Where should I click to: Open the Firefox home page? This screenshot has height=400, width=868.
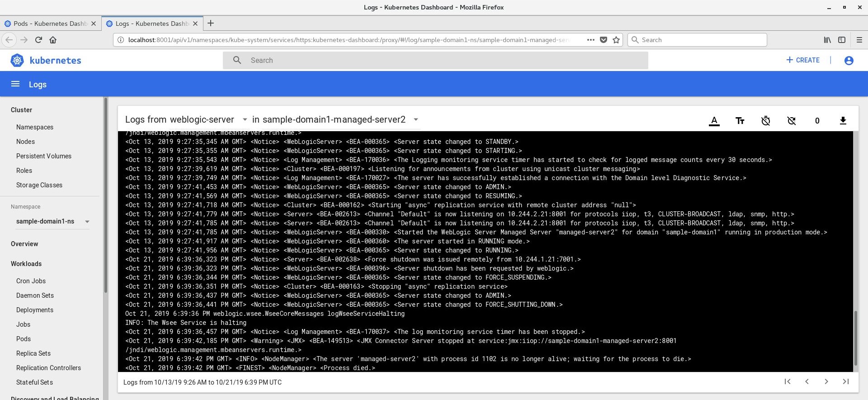53,40
